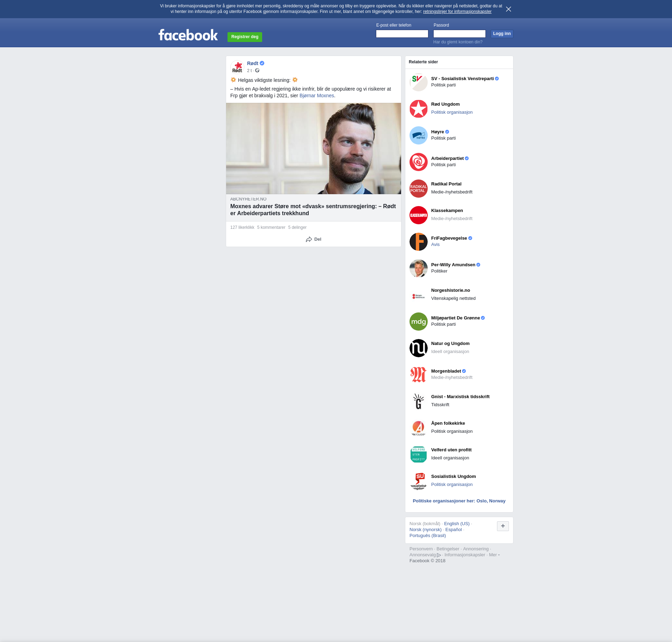Image resolution: width=672 pixels, height=642 pixels.
Task: Click the Del share arrow icon
Action: 309,239
